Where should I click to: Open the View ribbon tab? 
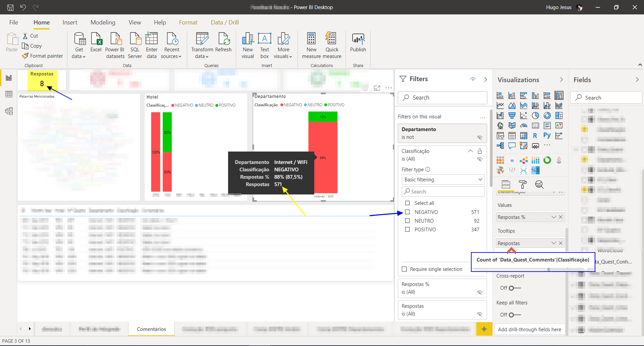(135, 22)
